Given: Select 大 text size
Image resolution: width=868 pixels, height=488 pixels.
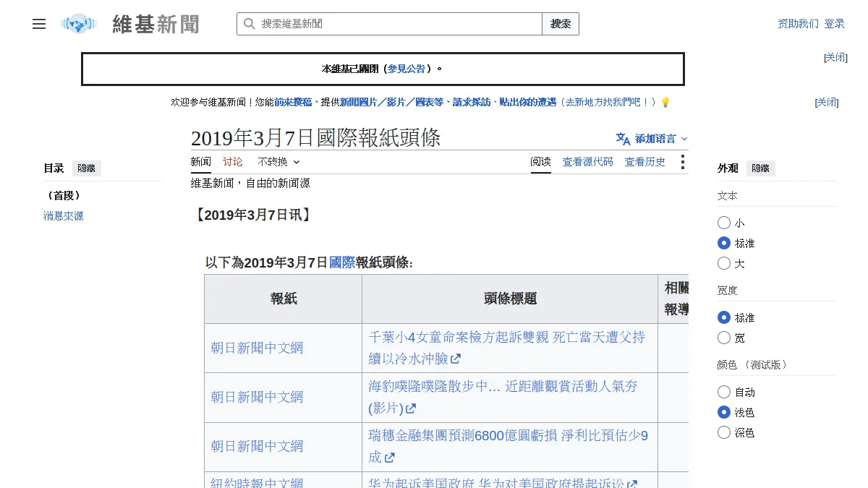Looking at the screenshot, I should pyautogui.click(x=724, y=263).
